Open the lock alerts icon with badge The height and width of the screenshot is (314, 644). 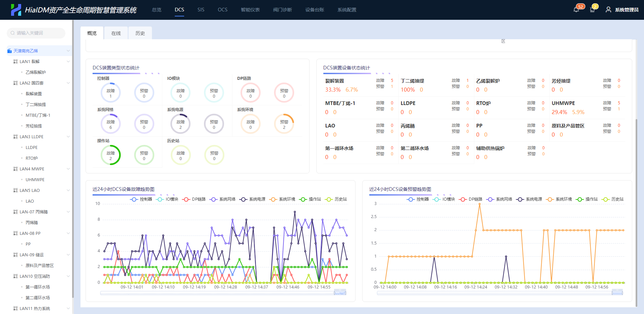click(592, 10)
